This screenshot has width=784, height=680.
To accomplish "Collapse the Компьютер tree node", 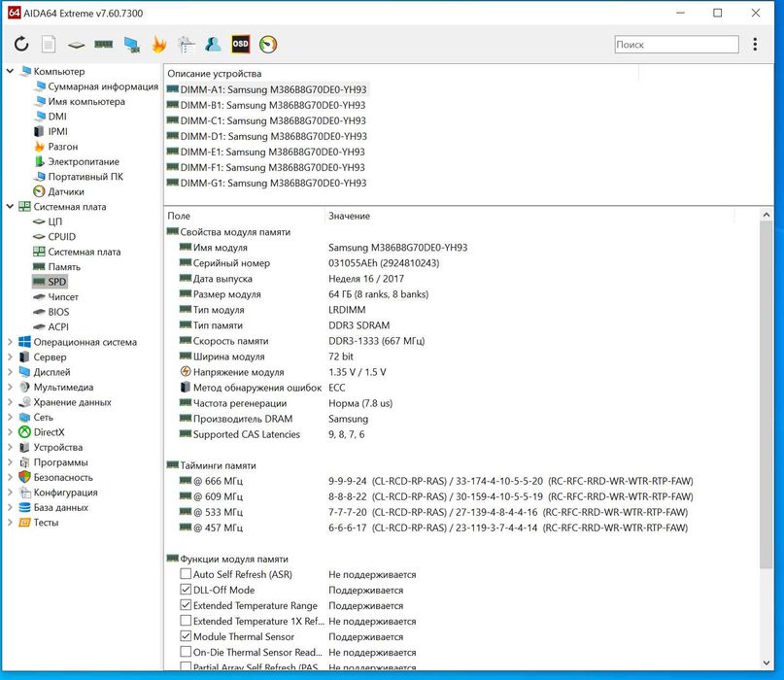I will click(10, 72).
